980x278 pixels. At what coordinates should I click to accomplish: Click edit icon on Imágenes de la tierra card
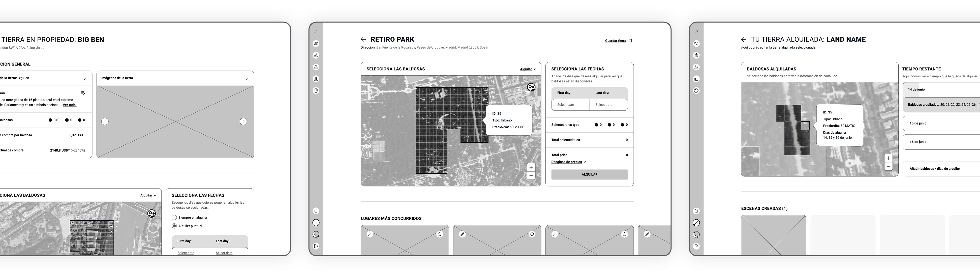(246, 78)
